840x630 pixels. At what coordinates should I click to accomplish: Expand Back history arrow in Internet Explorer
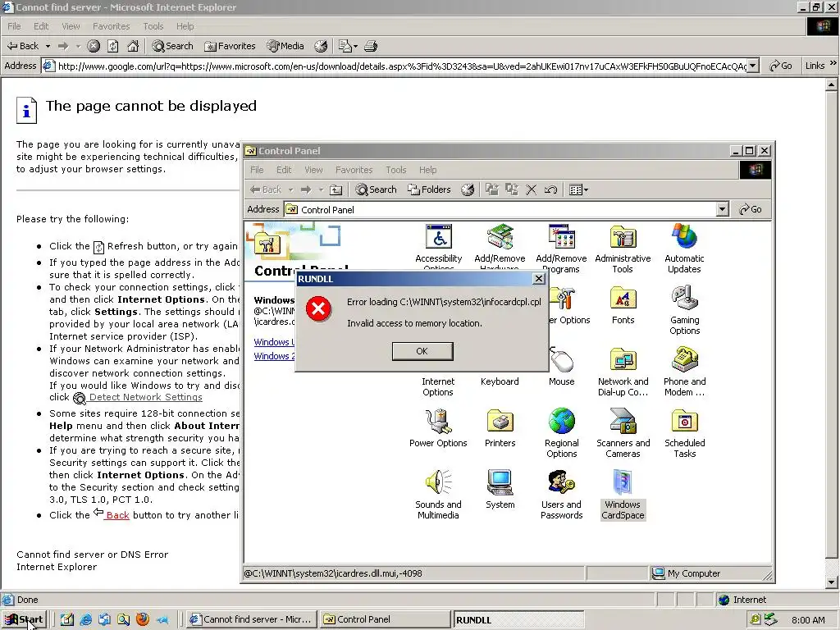(x=48, y=46)
